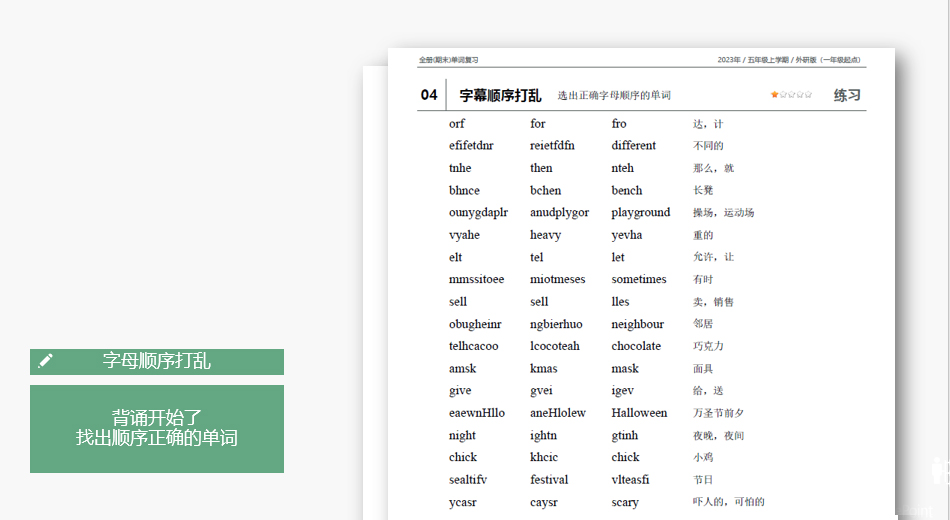
Task: Pick the word "playground" in the list
Action: click(641, 213)
